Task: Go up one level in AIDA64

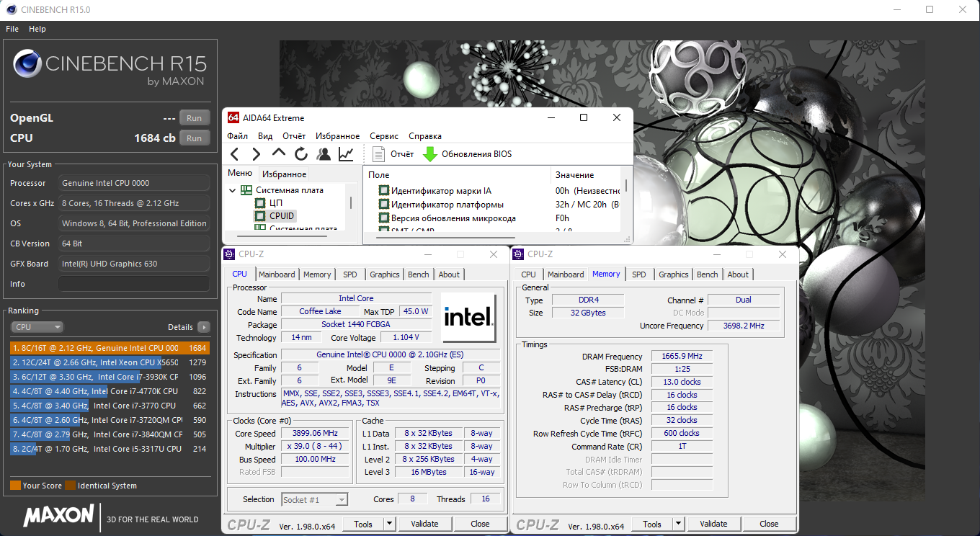Action: coord(279,153)
